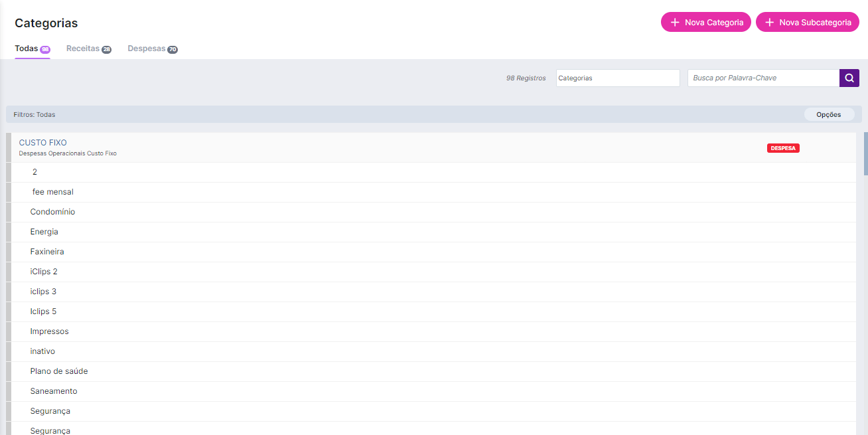
Task: Open the Condomínio subcategory
Action: (52, 211)
